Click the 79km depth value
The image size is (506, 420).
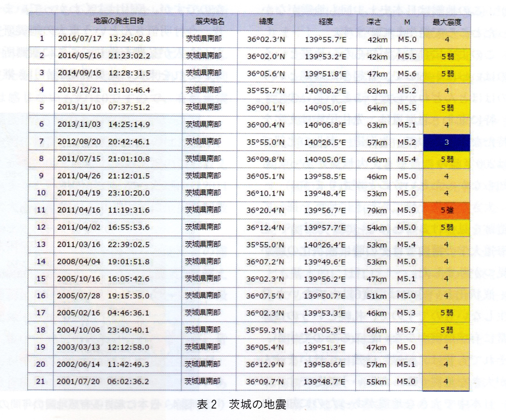[377, 211]
